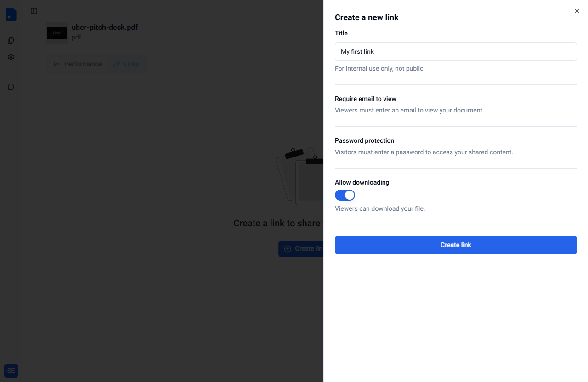Focus the Title input field
The image size is (588, 382).
[x=456, y=51]
